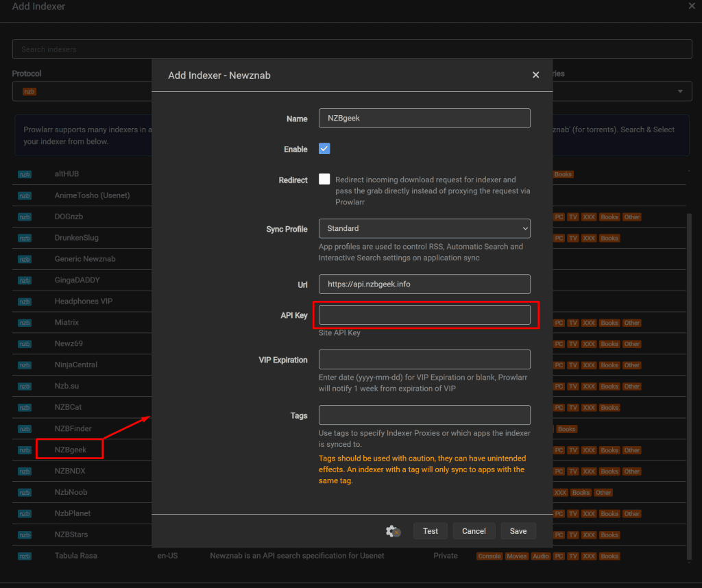Click the VIP Expiration date field

coord(424,360)
